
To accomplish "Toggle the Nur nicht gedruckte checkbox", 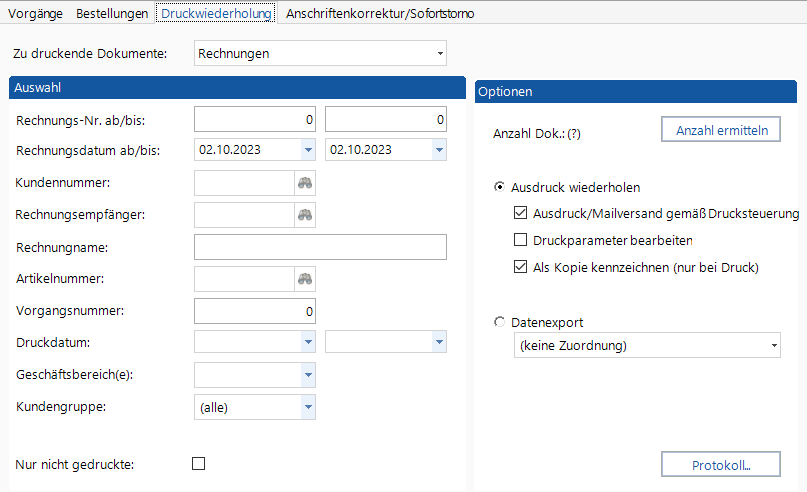I will (x=199, y=464).
